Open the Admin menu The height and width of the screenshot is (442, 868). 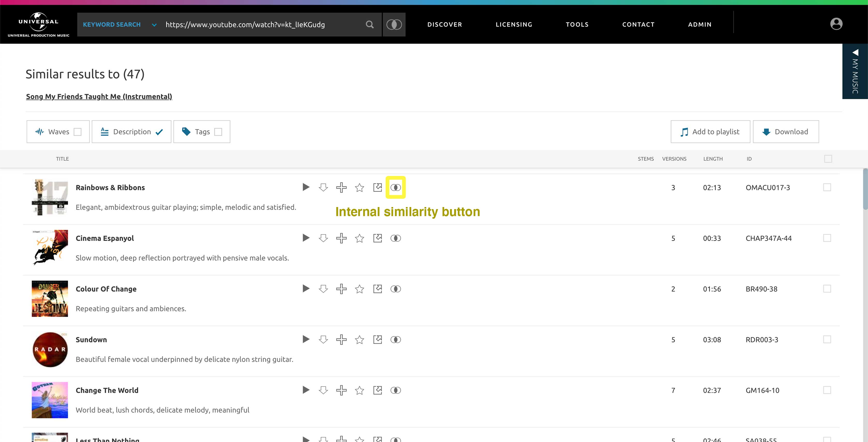(x=700, y=25)
